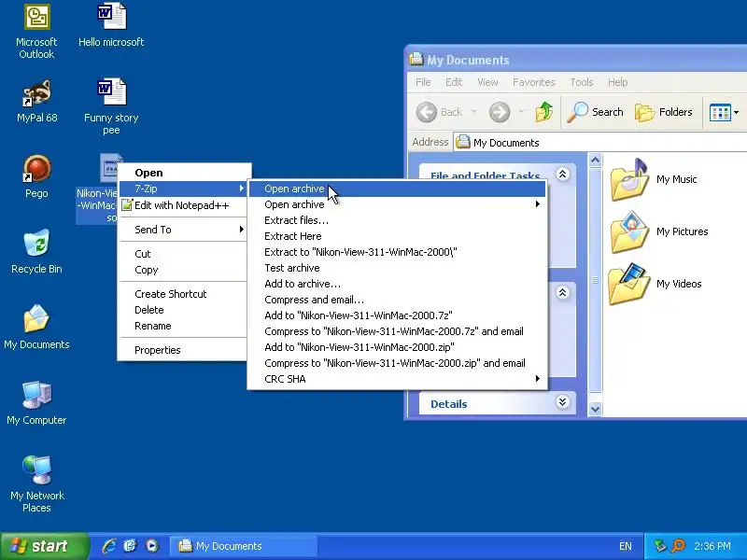Expand the Details panel
Viewport: 747px width, 560px height.
pyautogui.click(x=563, y=402)
